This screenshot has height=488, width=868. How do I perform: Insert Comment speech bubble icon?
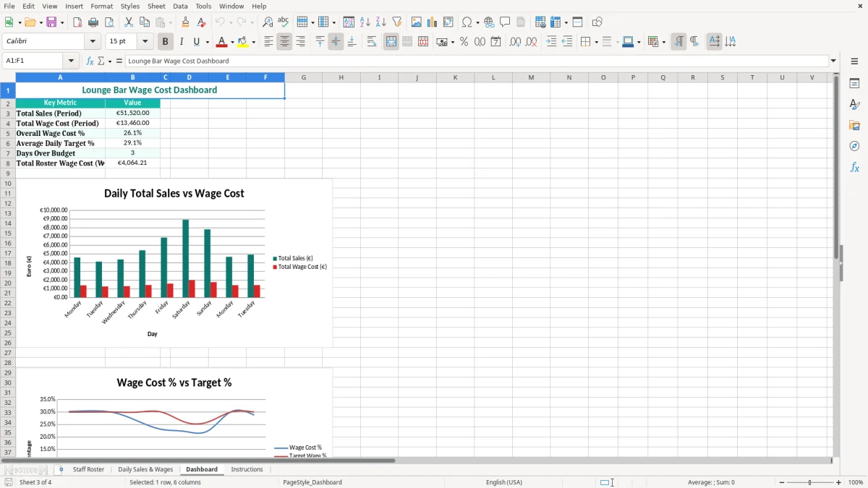click(505, 22)
